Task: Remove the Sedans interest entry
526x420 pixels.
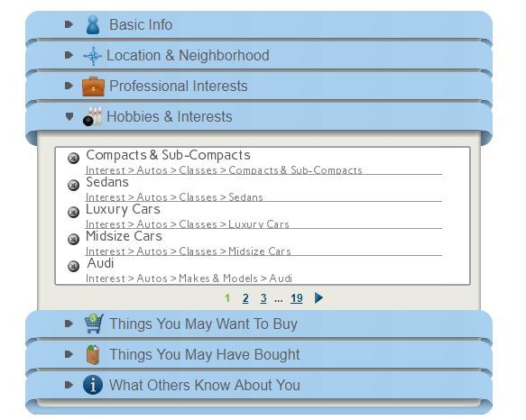Action: pos(73,185)
